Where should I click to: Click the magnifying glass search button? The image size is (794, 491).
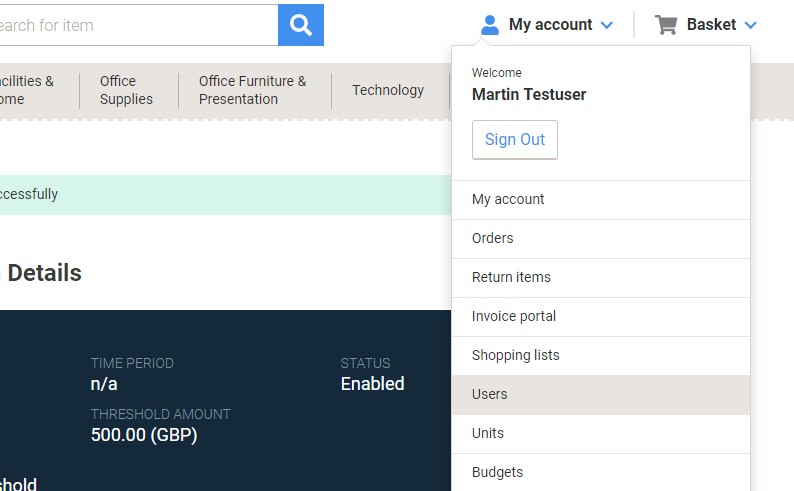(301, 25)
